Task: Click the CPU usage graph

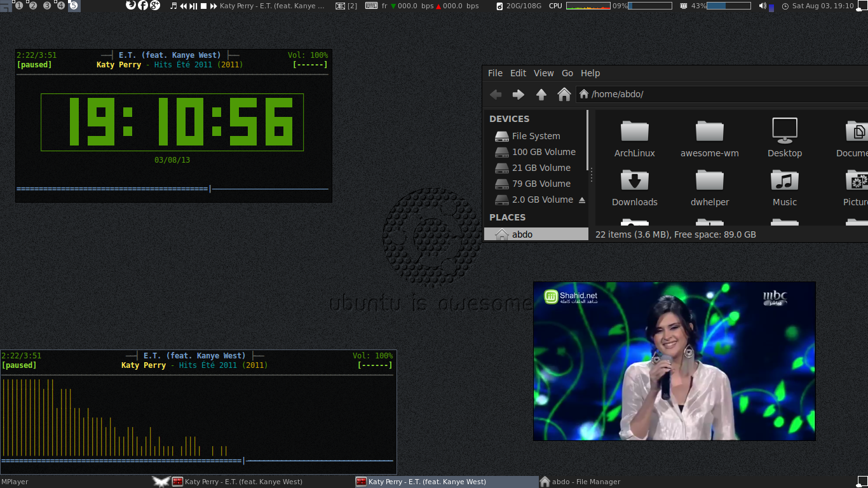Action: pyautogui.click(x=588, y=6)
